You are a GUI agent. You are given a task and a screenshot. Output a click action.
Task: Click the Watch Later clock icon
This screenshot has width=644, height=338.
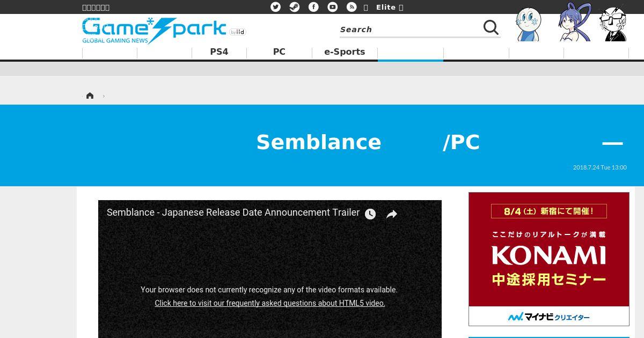tap(370, 214)
